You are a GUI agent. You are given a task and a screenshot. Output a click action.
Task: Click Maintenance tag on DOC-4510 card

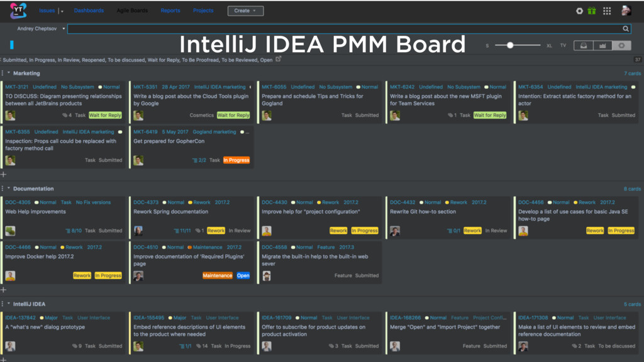(217, 275)
